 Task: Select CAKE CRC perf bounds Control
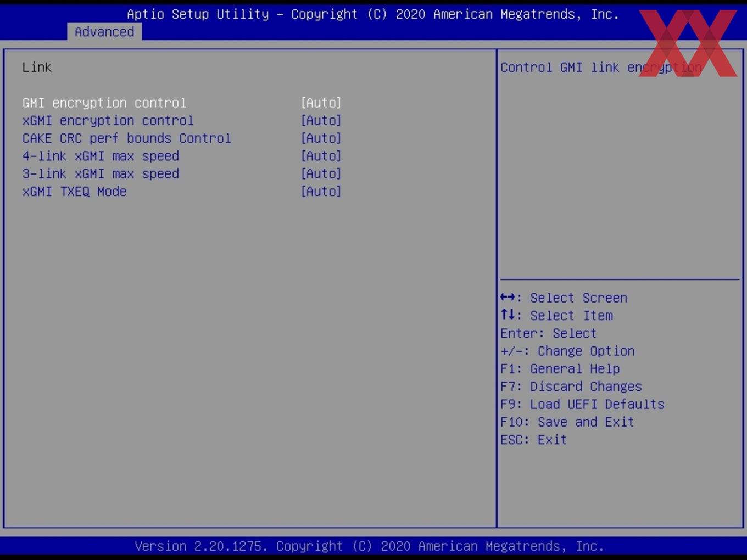point(127,138)
